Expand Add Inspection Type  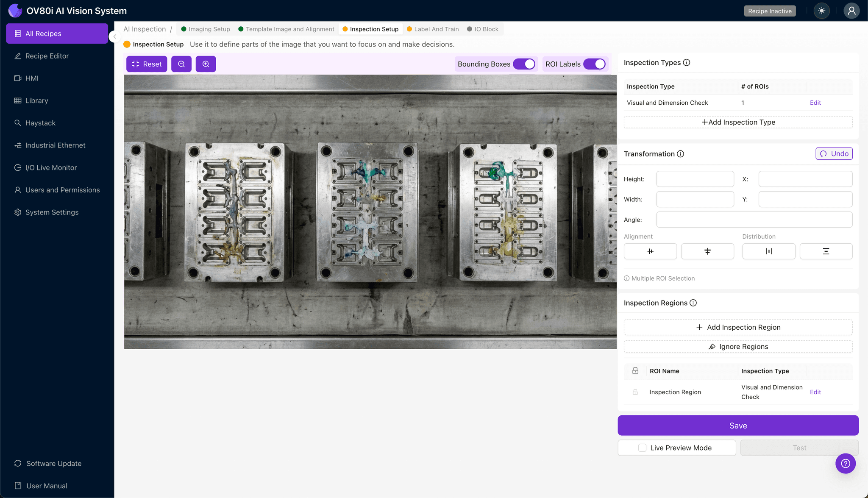coord(738,122)
